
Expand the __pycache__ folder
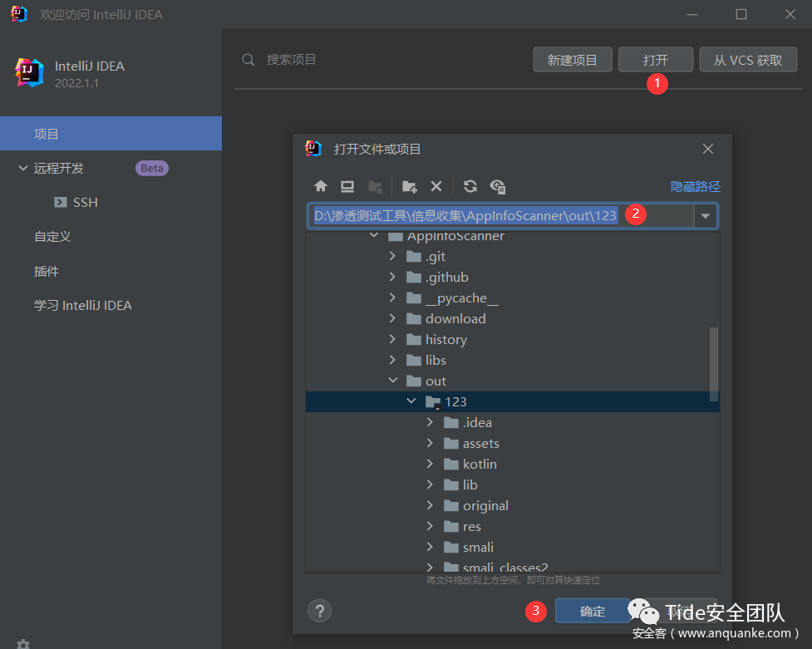click(x=392, y=297)
